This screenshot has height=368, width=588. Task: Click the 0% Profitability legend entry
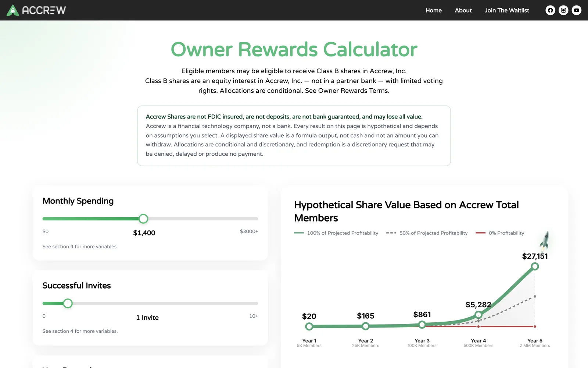pyautogui.click(x=500, y=233)
